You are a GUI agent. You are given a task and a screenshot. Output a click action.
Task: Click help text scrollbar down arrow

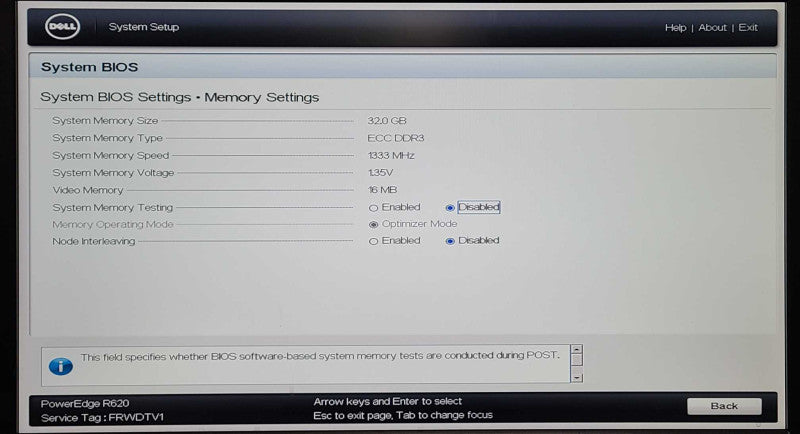tap(577, 378)
